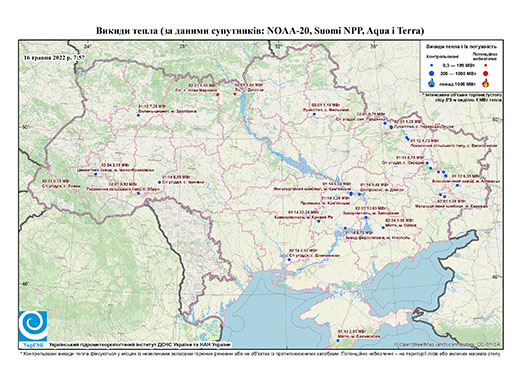
Task: Click the blue marker northwest of the Kharkiv red marker
Action: pos(385,123)
